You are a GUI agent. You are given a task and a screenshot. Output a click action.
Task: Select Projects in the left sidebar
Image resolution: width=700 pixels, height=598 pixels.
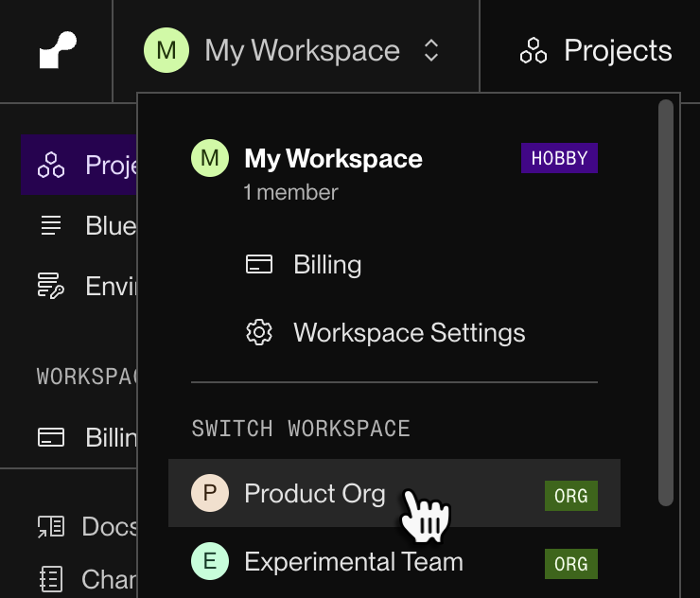79,165
